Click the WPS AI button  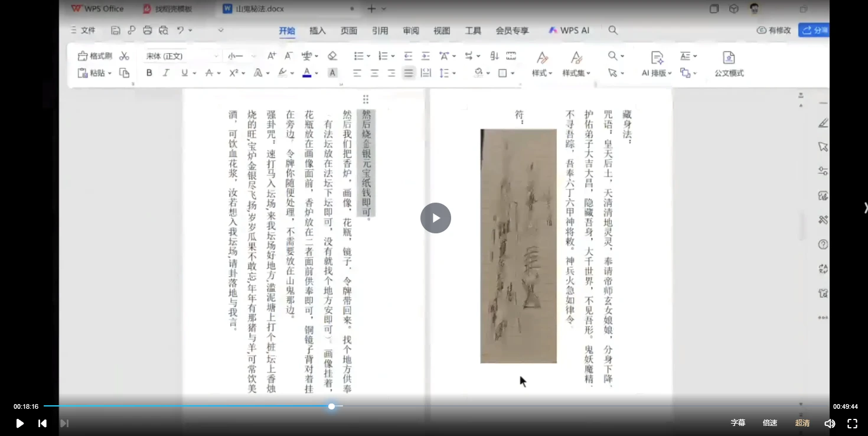pos(569,30)
